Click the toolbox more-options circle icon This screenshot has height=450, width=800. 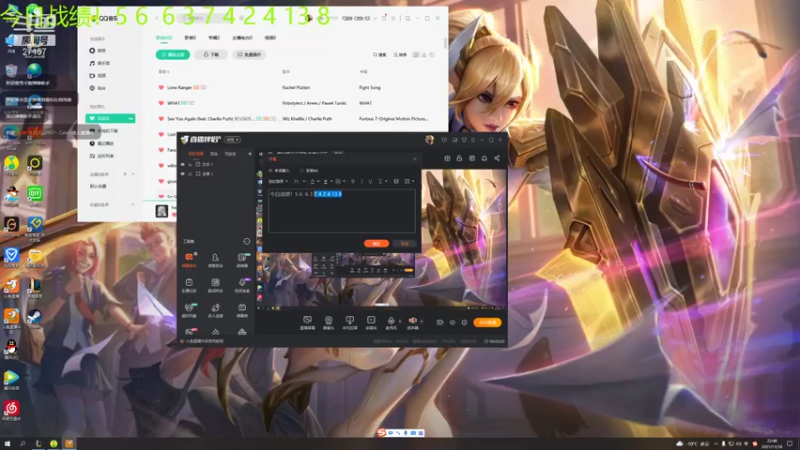(247, 241)
